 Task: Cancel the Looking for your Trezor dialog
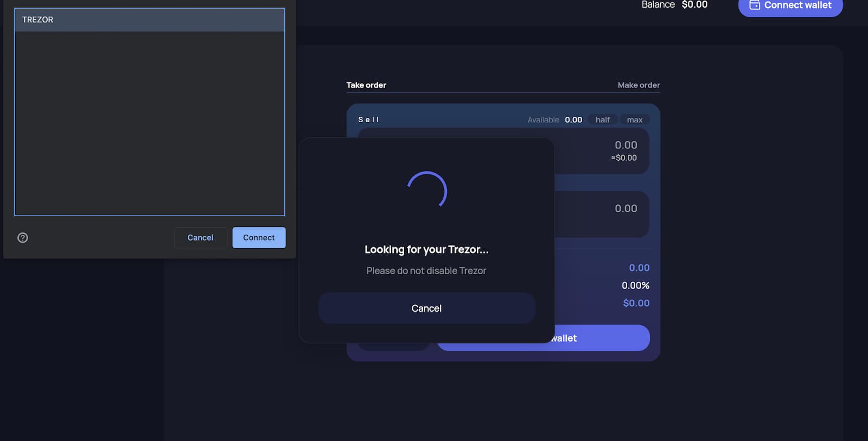coord(426,308)
